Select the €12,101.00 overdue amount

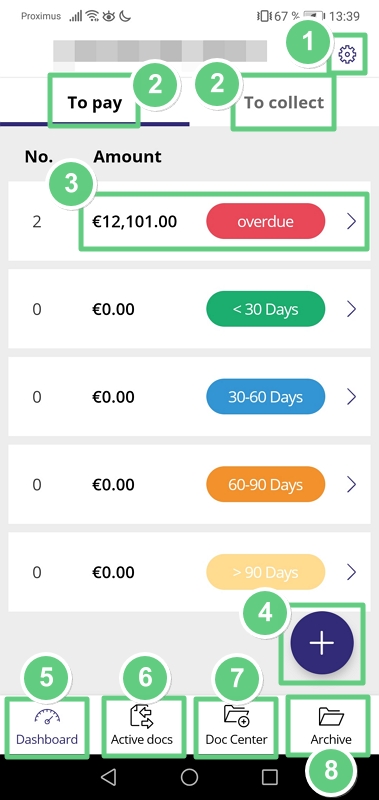[x=135, y=221]
